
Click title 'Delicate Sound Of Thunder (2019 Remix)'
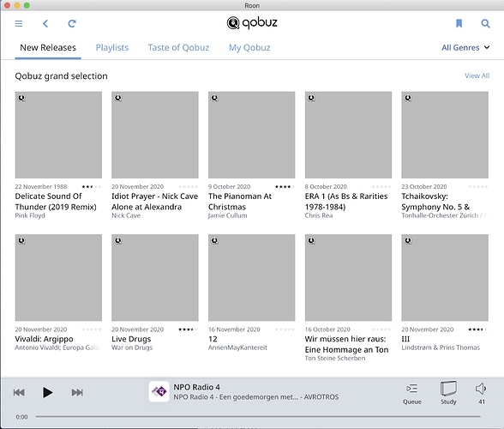click(x=56, y=202)
